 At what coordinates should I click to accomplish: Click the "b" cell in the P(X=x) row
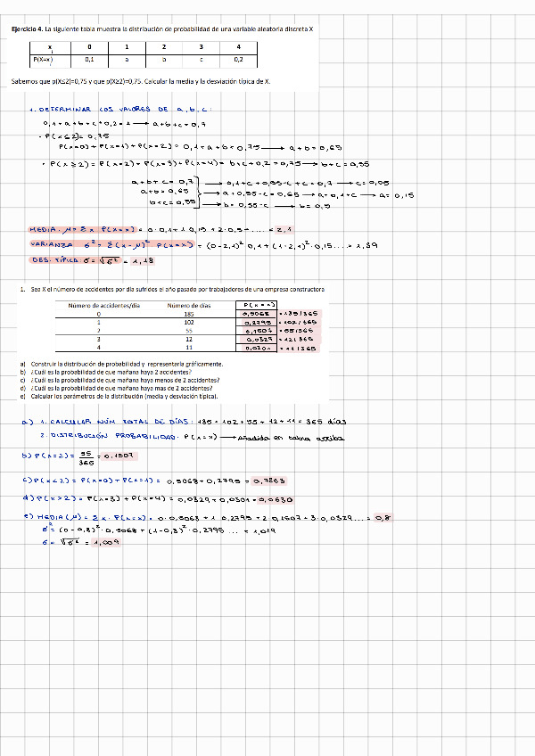coord(164,60)
